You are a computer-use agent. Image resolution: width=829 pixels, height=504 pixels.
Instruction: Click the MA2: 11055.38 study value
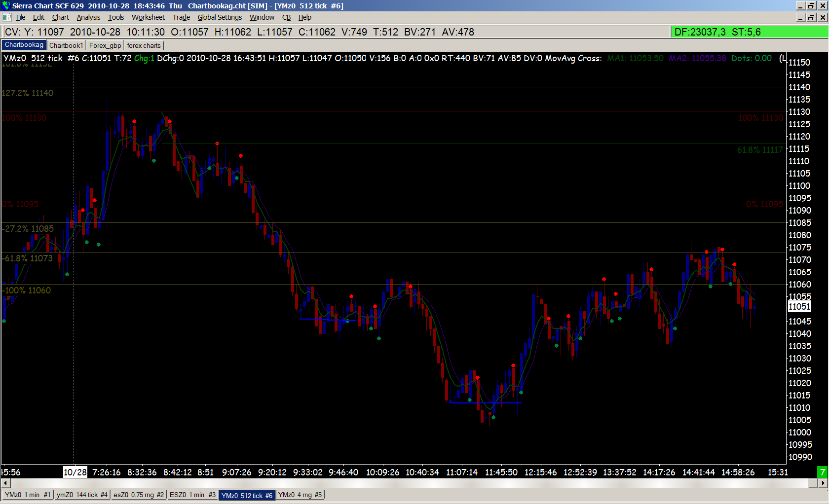click(697, 58)
